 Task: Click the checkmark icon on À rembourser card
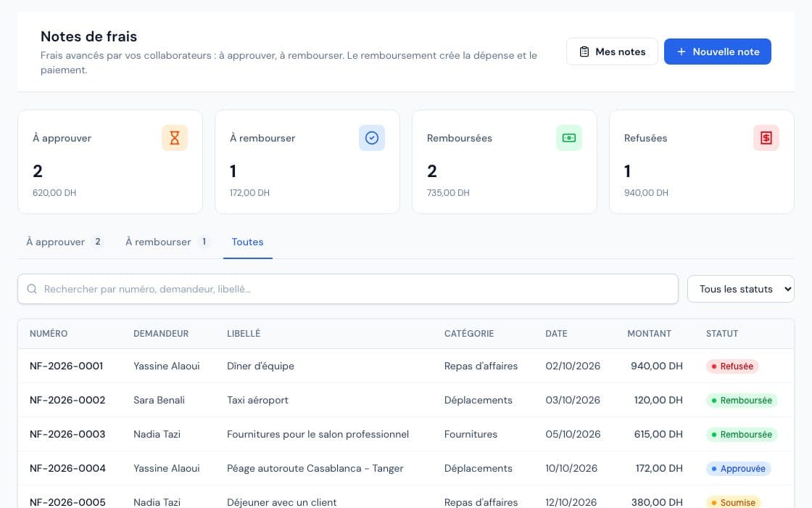click(372, 138)
